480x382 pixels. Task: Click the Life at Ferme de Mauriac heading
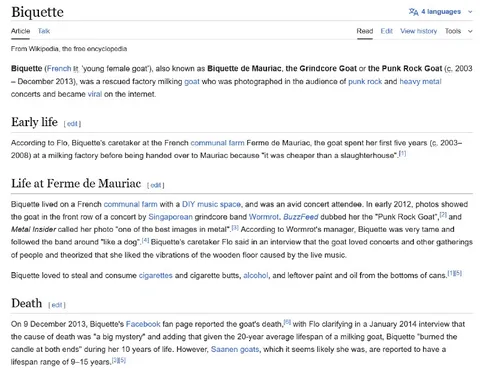pos(76,183)
